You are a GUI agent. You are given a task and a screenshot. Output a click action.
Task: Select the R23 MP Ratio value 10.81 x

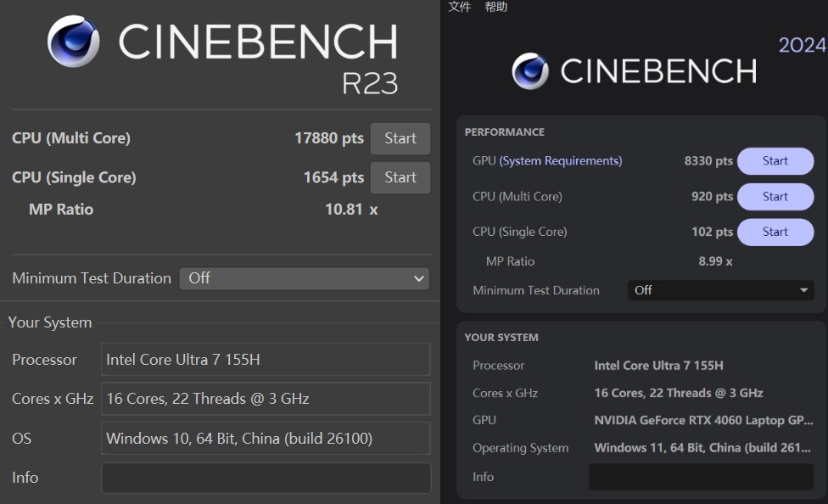(351, 210)
